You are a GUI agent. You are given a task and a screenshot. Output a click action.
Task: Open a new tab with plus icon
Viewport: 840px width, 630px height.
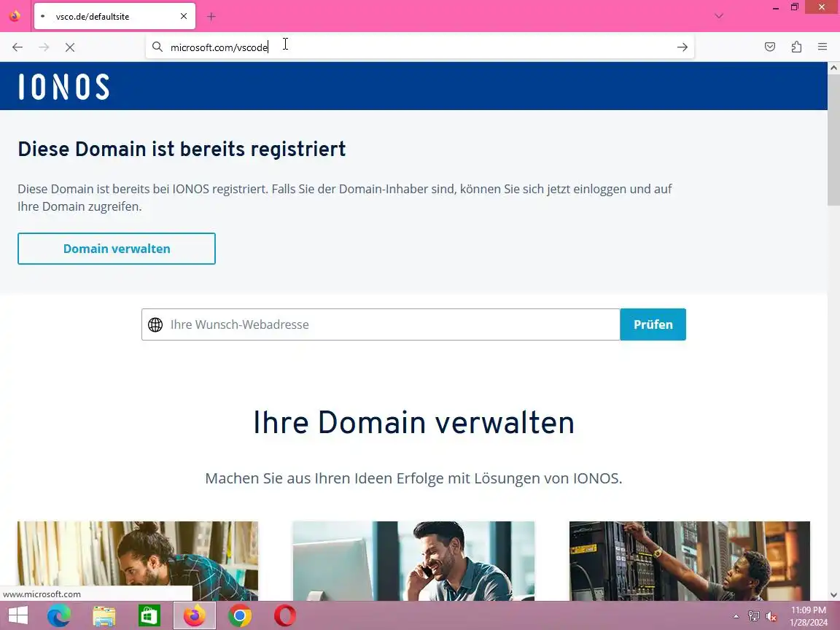click(211, 17)
